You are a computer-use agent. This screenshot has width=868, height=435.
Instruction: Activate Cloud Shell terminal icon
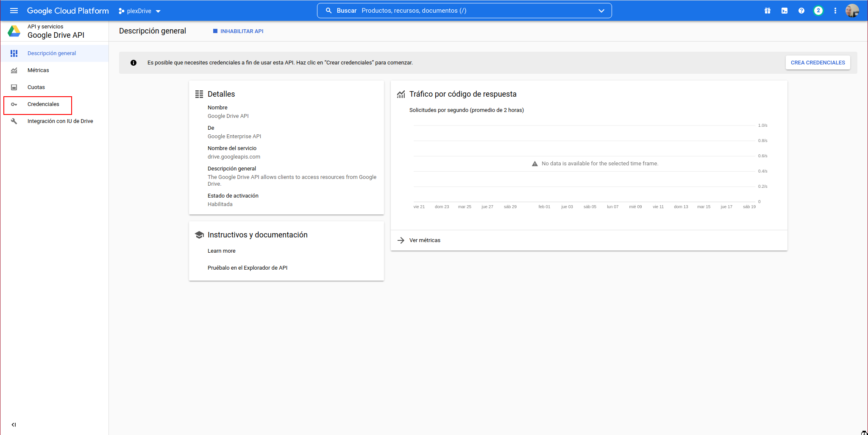(x=784, y=11)
